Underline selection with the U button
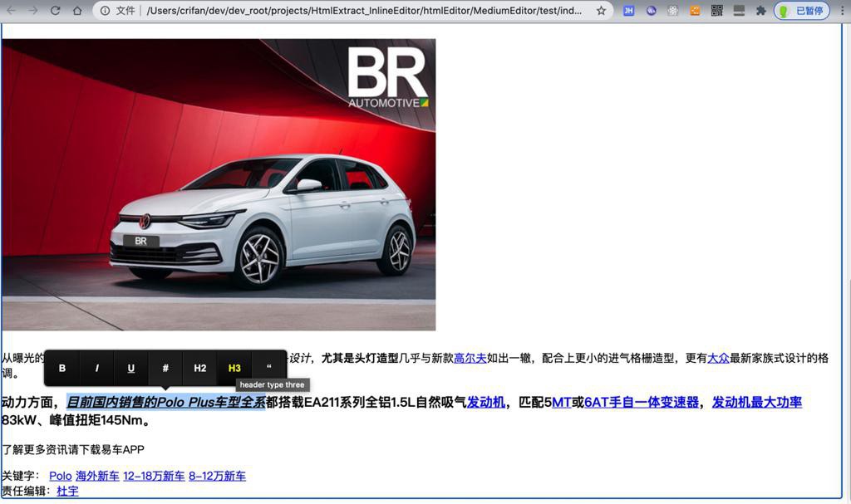 tap(130, 369)
